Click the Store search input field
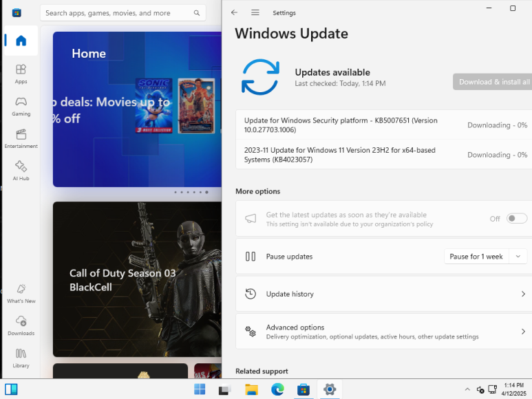This screenshot has height=399, width=532. point(123,13)
